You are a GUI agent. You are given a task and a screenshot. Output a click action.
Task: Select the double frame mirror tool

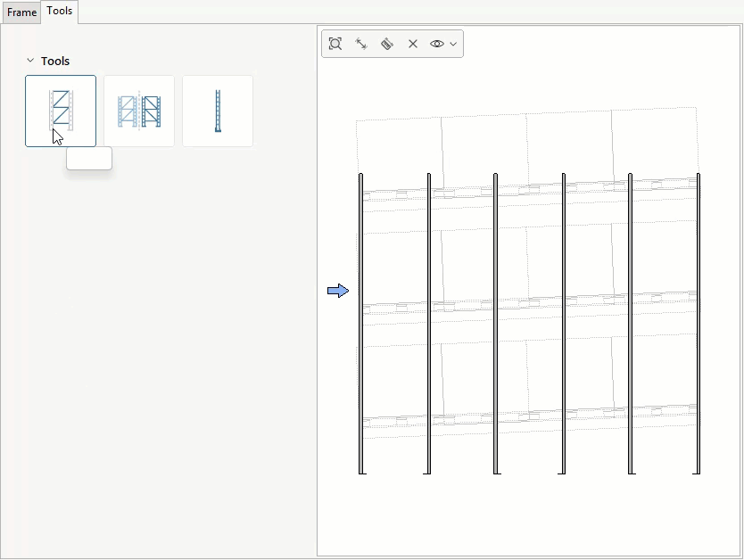click(139, 111)
